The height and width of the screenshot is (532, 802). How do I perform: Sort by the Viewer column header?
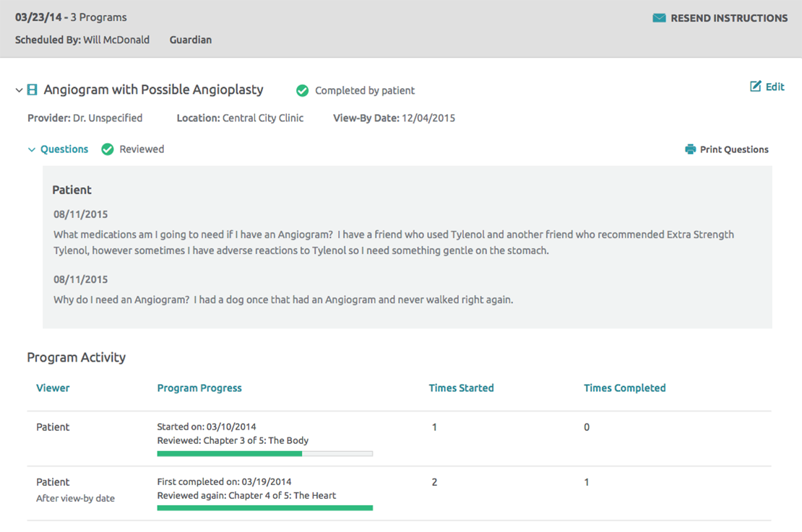53,388
